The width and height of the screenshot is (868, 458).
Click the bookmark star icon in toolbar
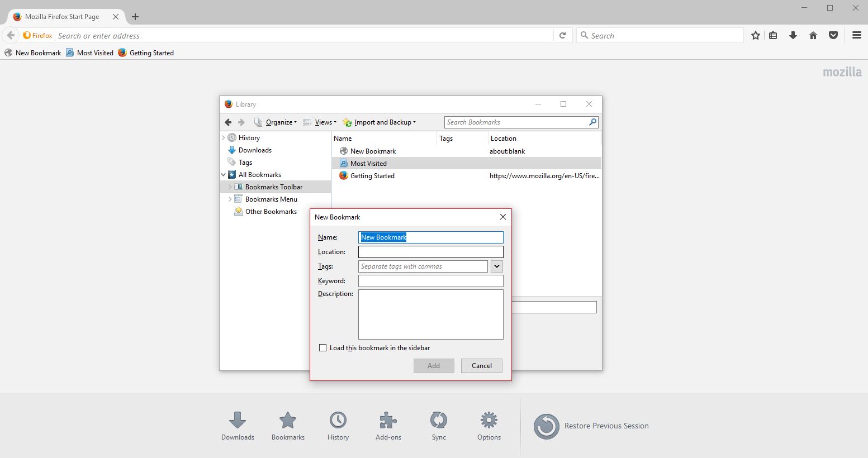756,35
